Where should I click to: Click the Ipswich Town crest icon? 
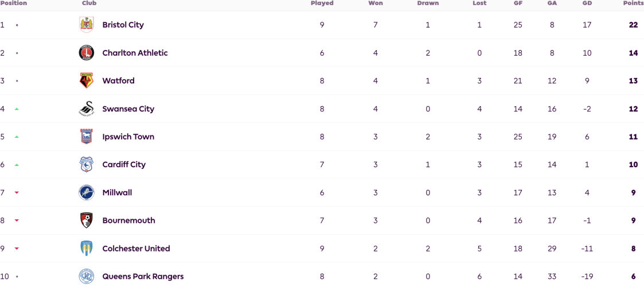[86, 137]
